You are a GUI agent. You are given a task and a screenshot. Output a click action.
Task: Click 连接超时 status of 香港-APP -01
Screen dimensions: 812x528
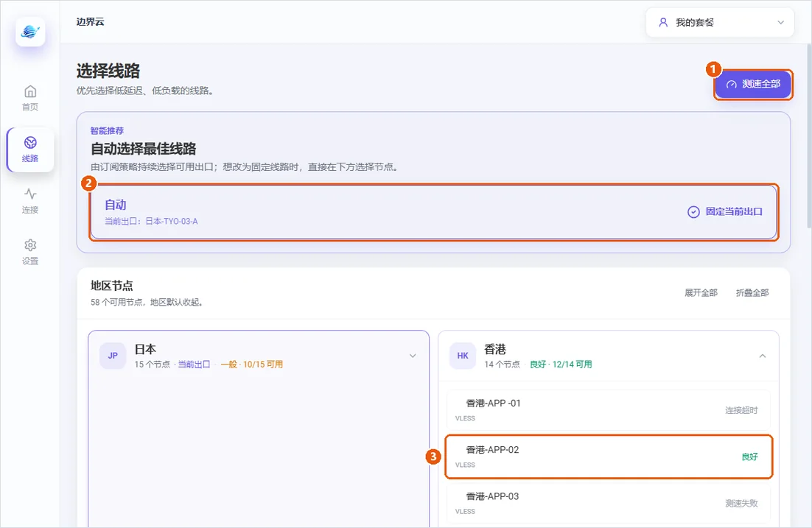coord(741,410)
